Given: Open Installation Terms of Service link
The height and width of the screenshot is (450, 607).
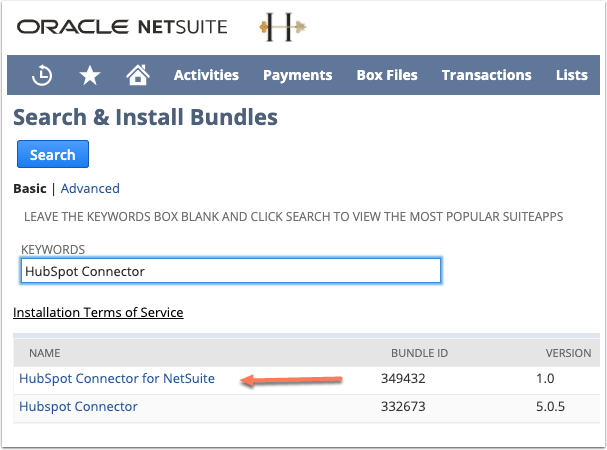Looking at the screenshot, I should [98, 312].
